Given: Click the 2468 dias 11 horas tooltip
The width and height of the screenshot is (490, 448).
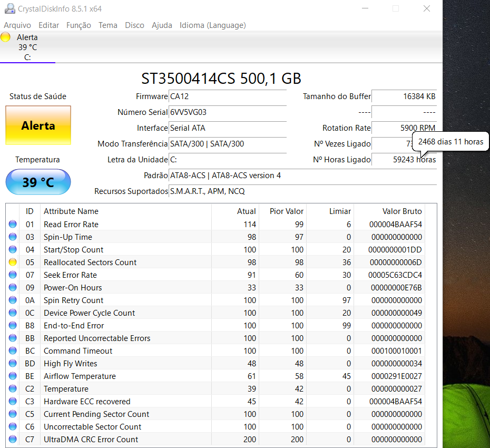Looking at the screenshot, I should point(450,142).
